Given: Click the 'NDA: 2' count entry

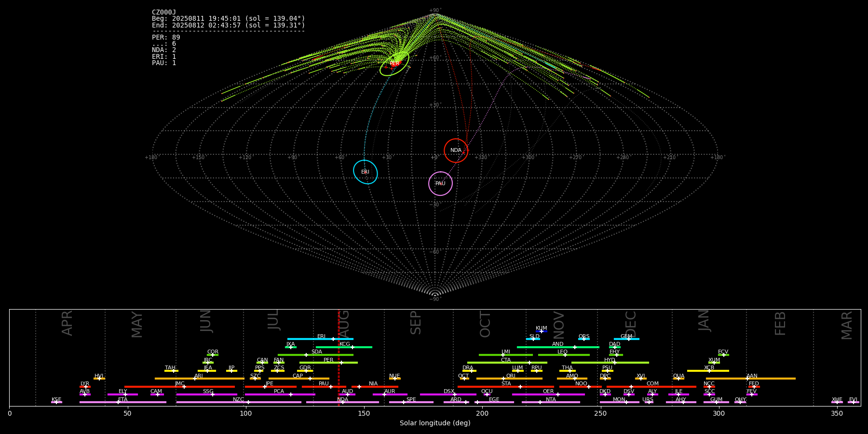Looking at the screenshot, I should (164, 50).
